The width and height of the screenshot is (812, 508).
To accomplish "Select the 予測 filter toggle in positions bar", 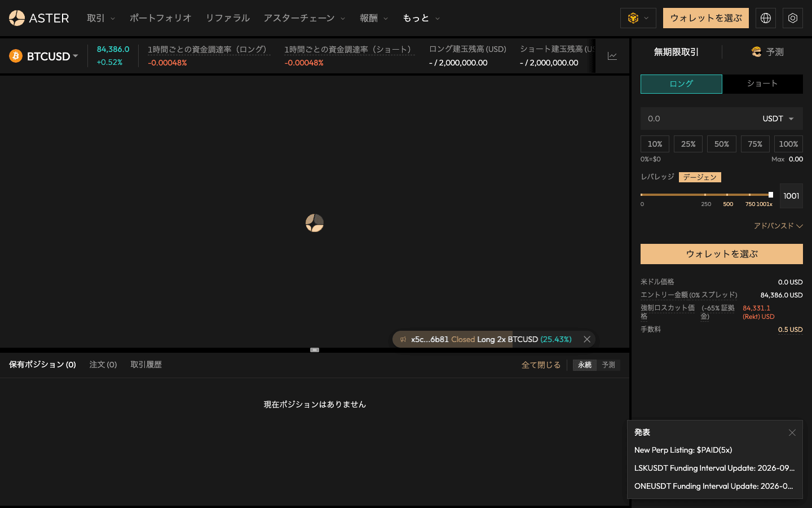I will tap(608, 365).
